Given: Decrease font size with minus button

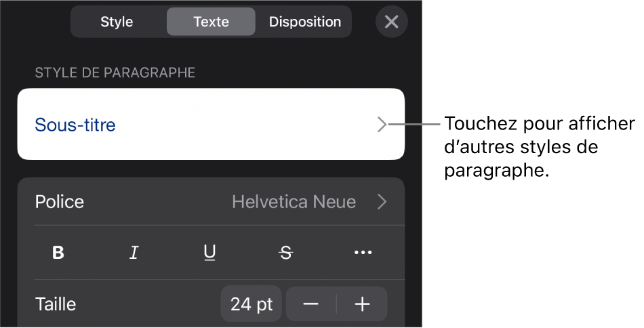Looking at the screenshot, I should pyautogui.click(x=311, y=304).
